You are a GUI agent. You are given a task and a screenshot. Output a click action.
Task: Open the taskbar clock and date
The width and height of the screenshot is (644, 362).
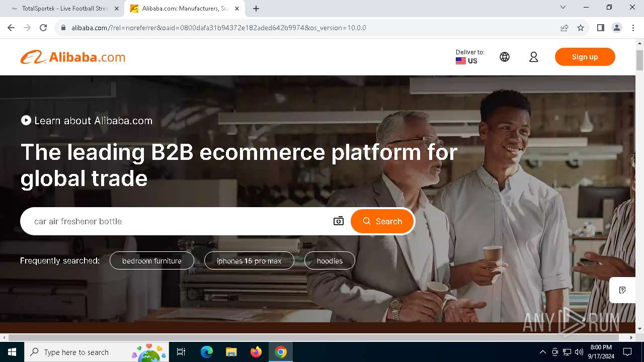click(x=601, y=352)
